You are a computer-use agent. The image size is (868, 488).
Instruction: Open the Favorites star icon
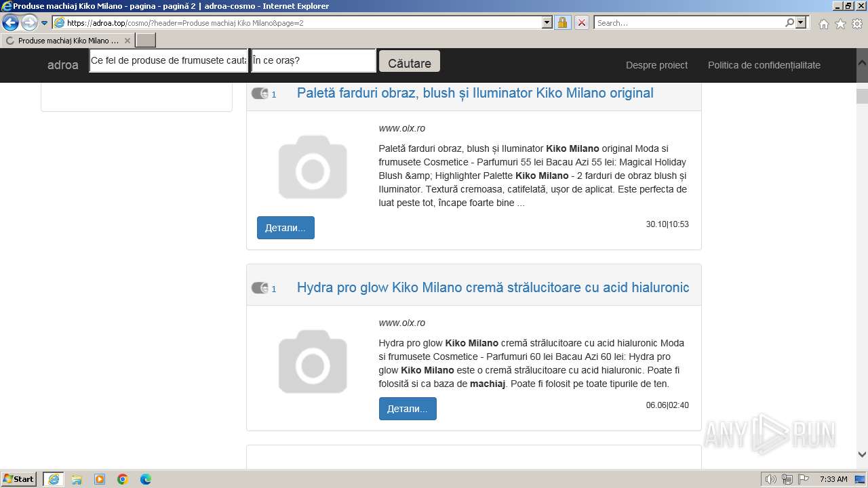click(x=840, y=24)
